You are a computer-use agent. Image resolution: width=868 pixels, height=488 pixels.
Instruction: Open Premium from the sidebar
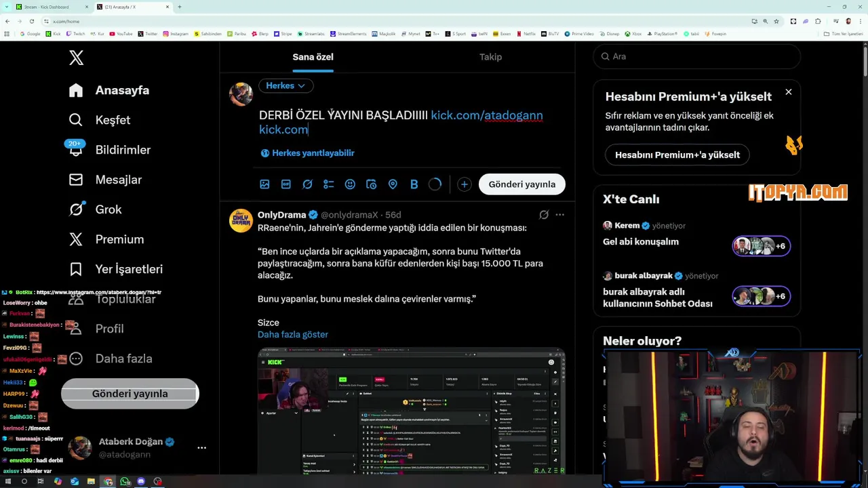point(106,239)
